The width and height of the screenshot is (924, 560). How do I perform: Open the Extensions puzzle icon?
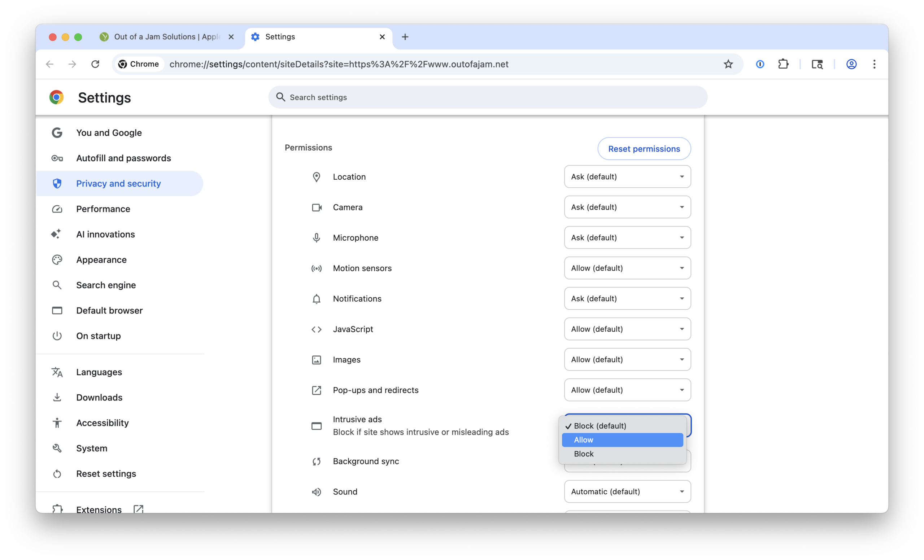783,64
